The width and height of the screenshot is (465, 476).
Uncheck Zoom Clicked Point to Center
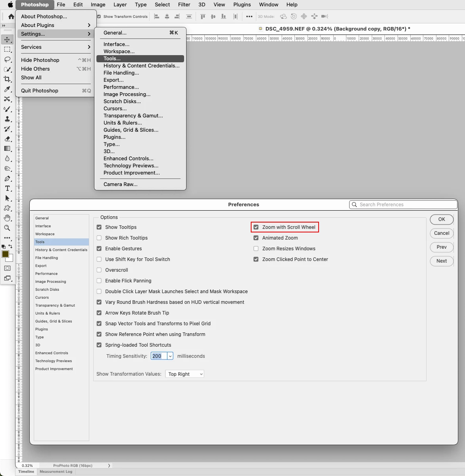point(256,259)
